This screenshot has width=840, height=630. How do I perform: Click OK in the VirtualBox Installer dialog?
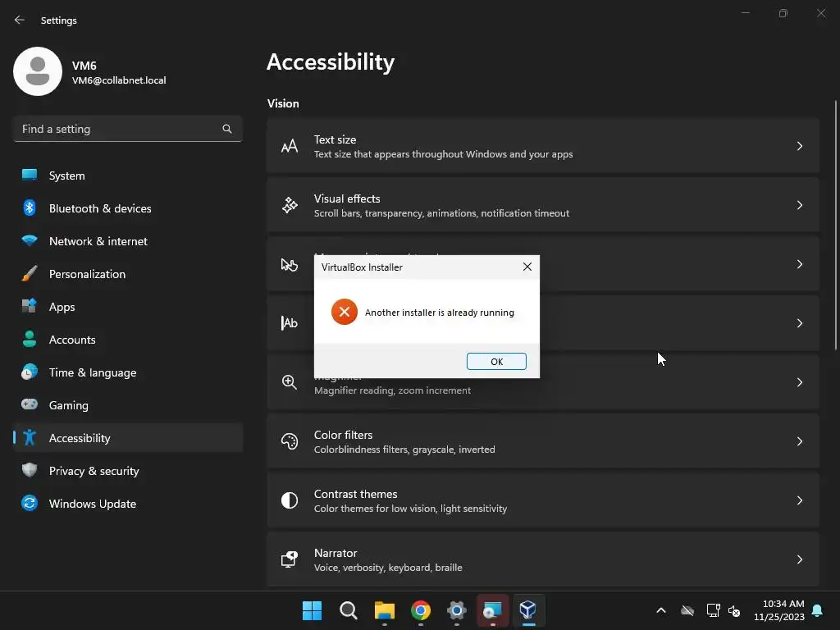(496, 361)
